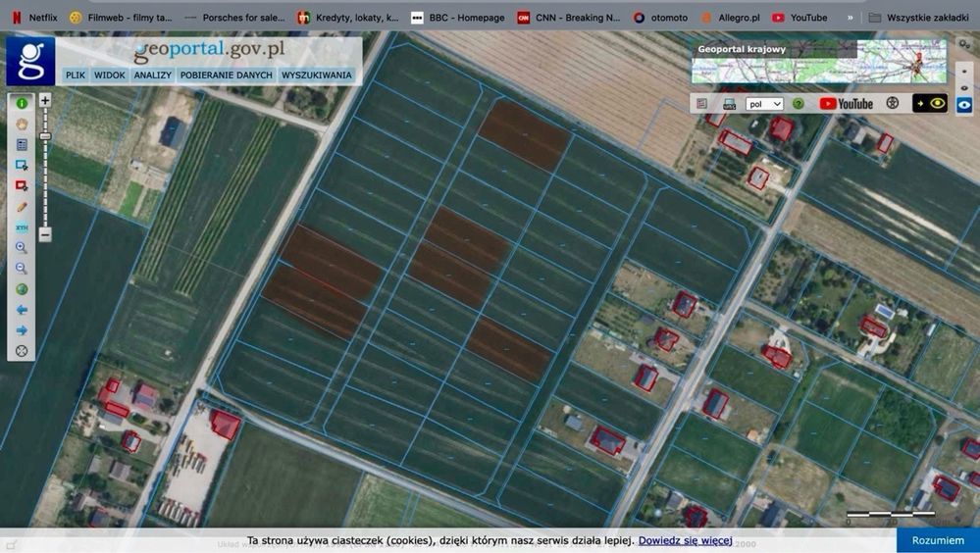Click the compass circle icon in left toolbar
The image size is (980, 553).
(x=22, y=351)
